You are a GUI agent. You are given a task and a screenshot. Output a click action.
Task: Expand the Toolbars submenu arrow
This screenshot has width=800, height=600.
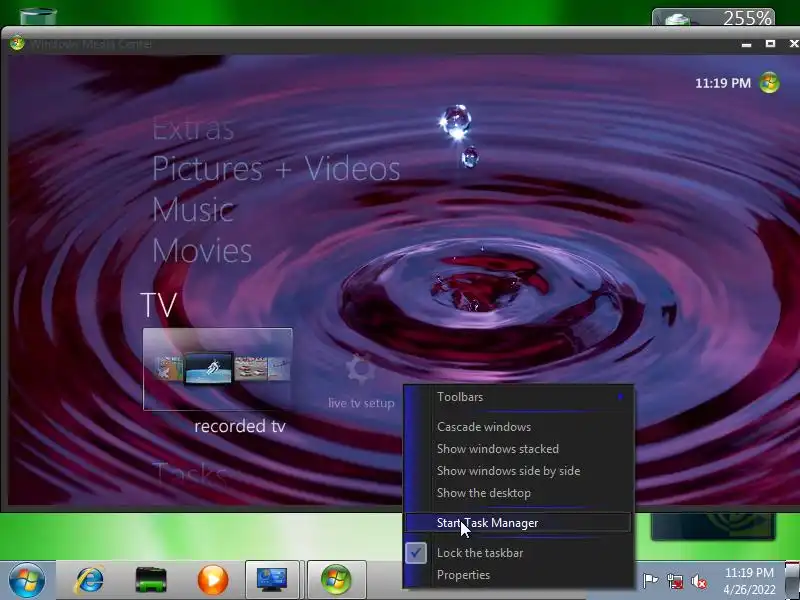click(620, 396)
